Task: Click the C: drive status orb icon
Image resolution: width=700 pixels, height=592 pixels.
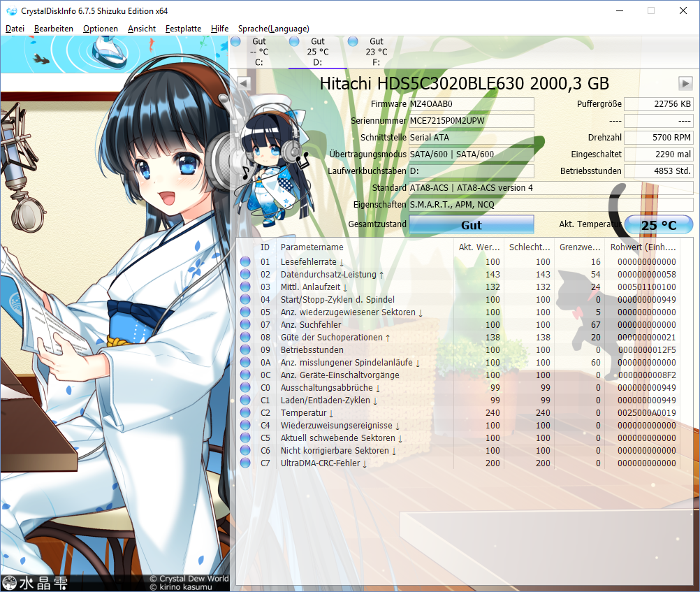Action: [235, 41]
